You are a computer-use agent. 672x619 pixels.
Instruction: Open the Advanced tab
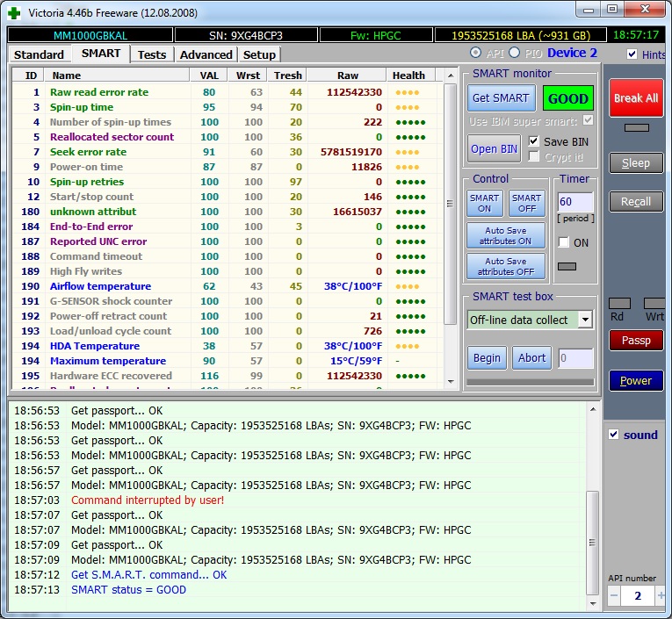(x=206, y=54)
